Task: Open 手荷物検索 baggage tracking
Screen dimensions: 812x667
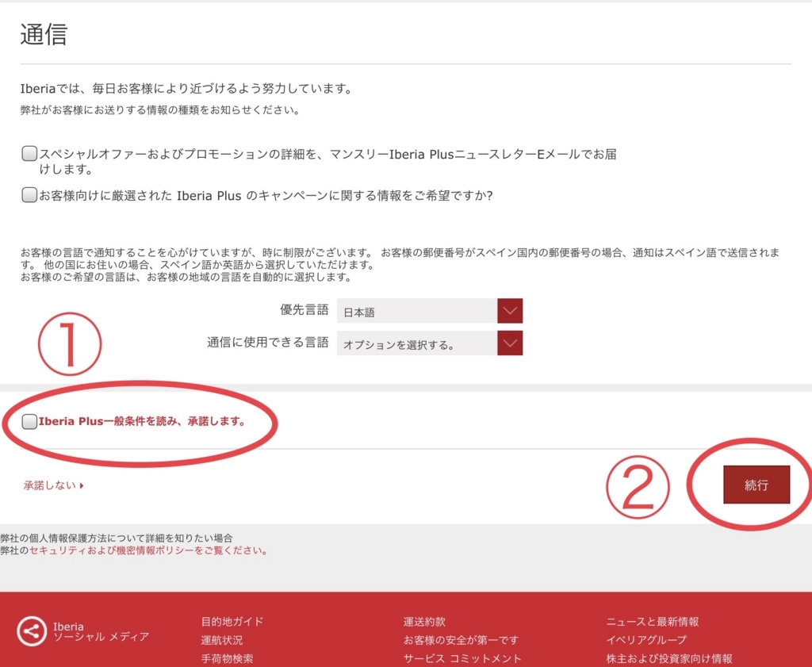Action: (x=226, y=657)
